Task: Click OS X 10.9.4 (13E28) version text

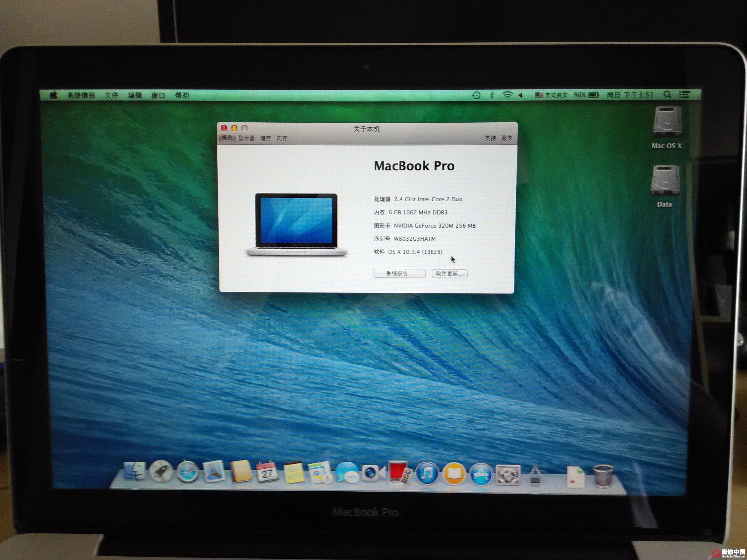Action: pos(415,252)
